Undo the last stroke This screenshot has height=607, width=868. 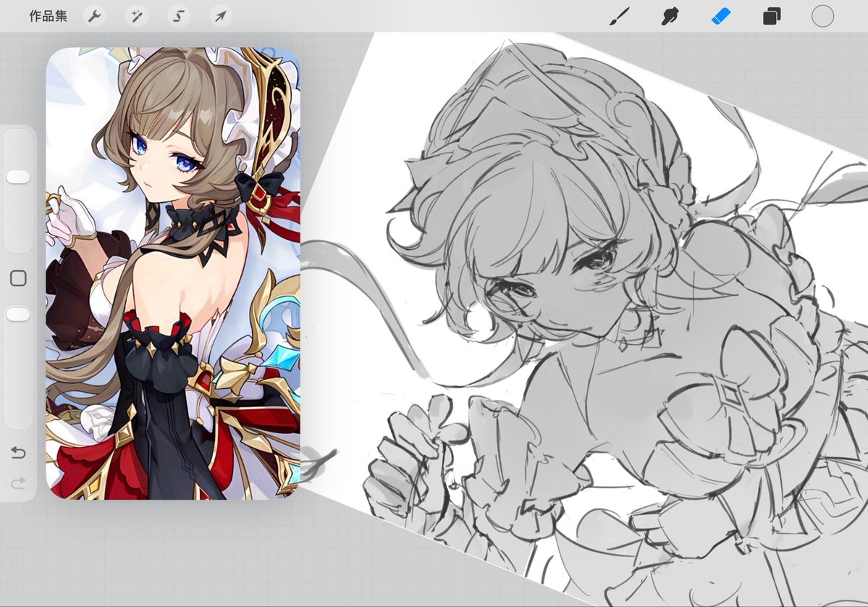[x=18, y=453]
